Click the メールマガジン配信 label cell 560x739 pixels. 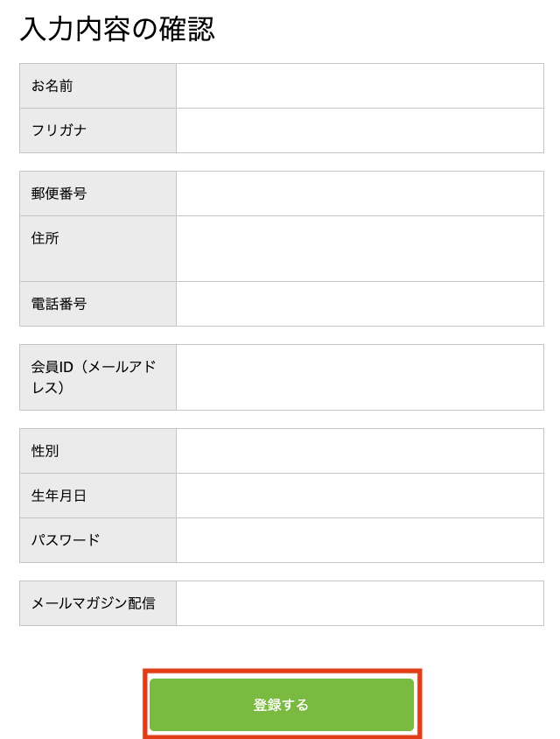[97, 603]
